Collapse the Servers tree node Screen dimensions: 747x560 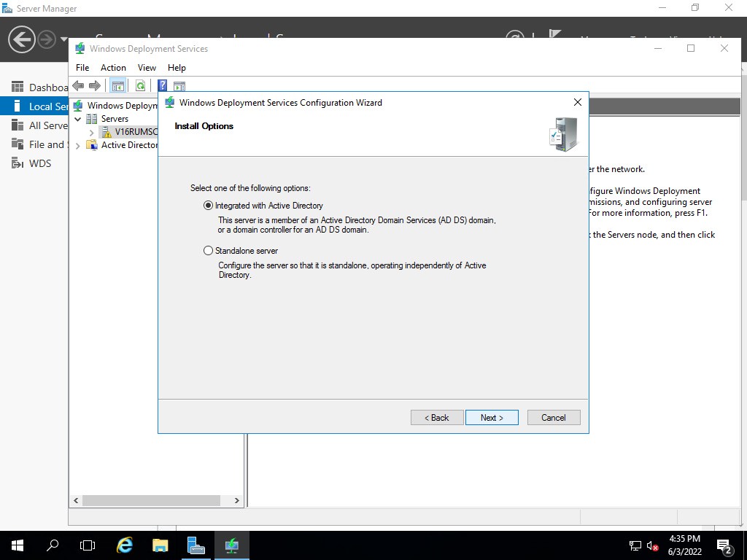pos(77,119)
